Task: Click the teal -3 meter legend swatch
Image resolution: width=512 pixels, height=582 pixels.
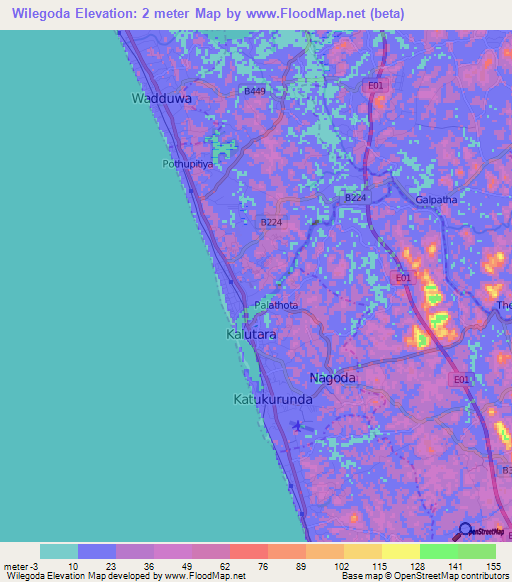Action: (x=59, y=552)
